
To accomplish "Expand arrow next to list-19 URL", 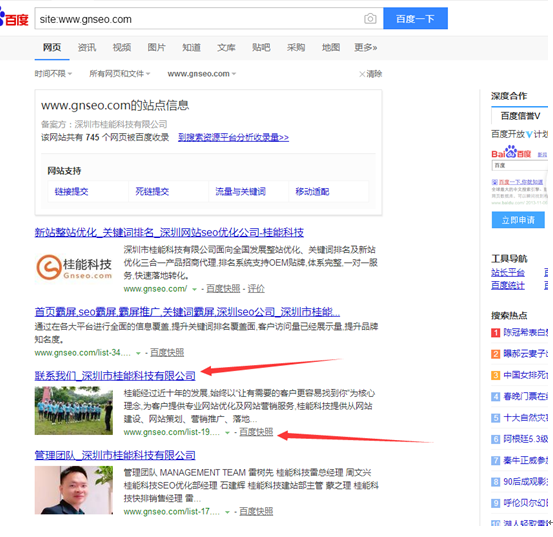I will [227, 432].
